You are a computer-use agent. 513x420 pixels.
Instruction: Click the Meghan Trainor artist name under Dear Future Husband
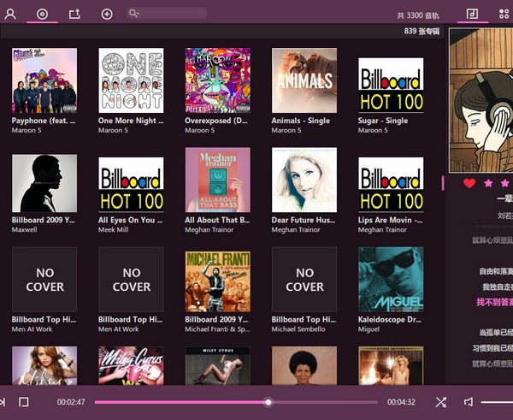point(297,230)
